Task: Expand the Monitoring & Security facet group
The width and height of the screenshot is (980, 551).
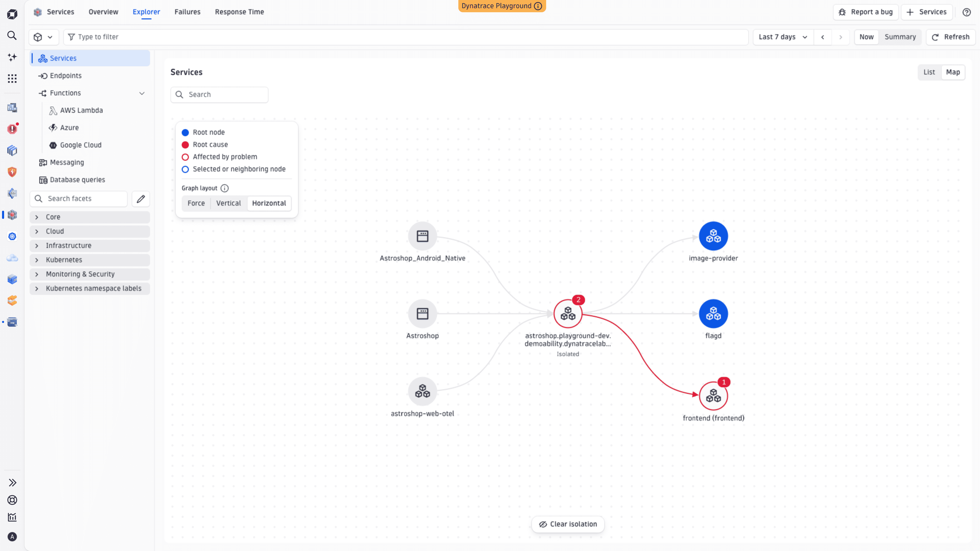Action: 90,274
